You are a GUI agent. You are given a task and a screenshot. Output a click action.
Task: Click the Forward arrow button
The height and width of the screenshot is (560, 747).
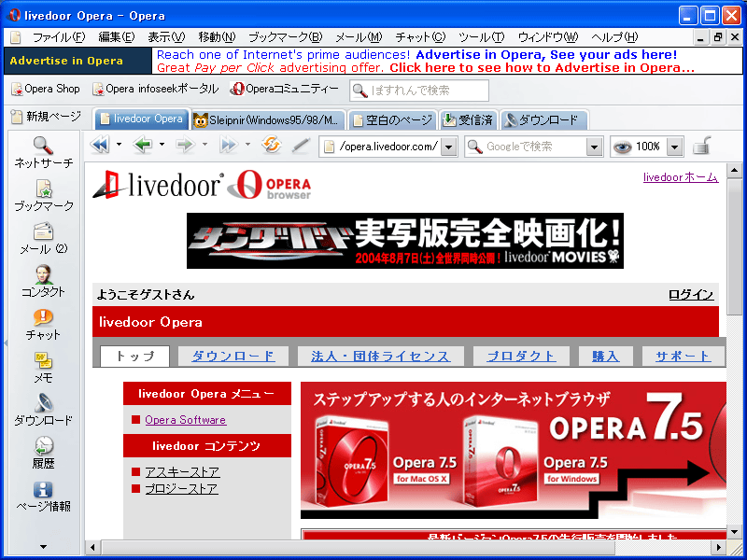tap(185, 145)
